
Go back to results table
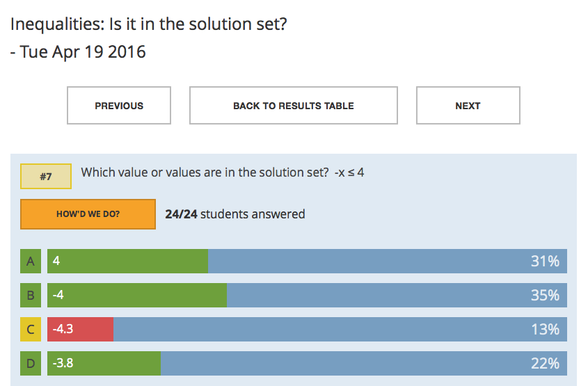point(293,106)
